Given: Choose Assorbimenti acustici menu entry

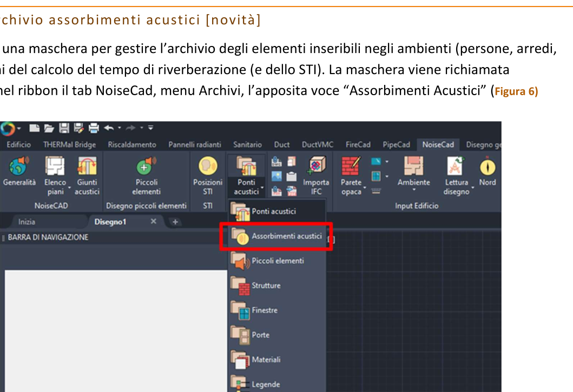Looking at the screenshot, I should pyautogui.click(x=276, y=236).
